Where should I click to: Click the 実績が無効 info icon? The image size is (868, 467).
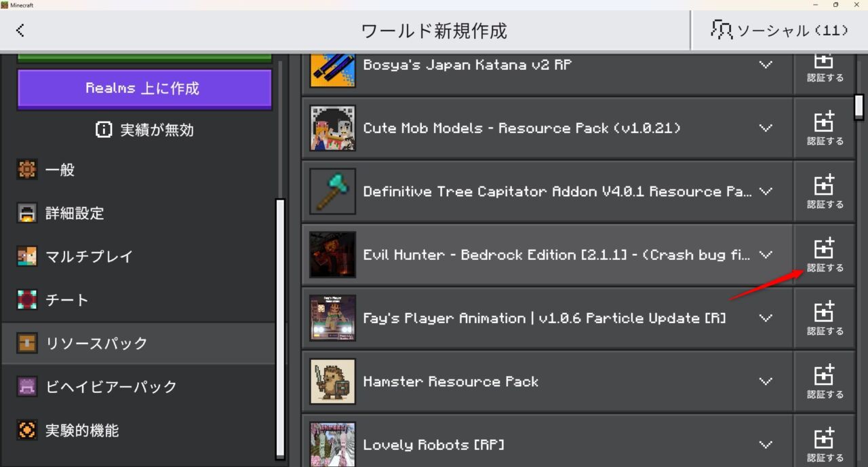(x=104, y=130)
